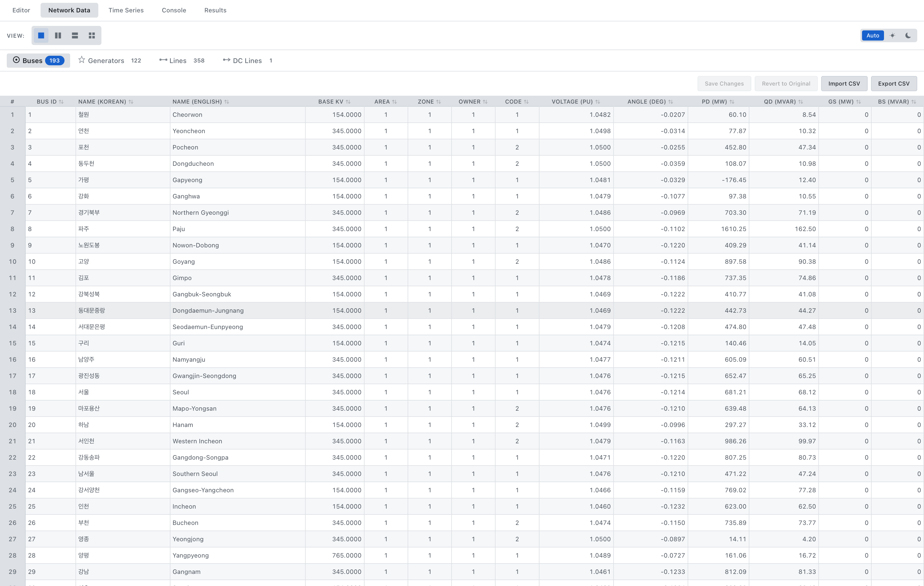Viewport: 924px width, 586px height.
Task: Switch to the two-column split view icon
Action: (x=58, y=35)
